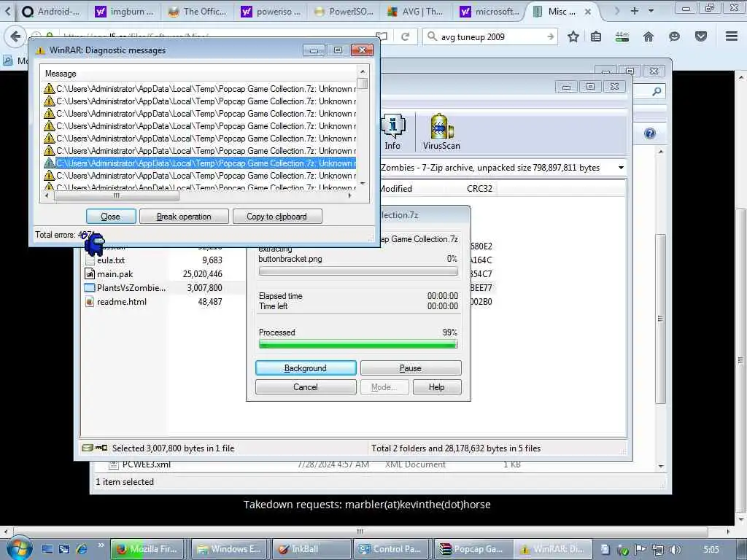Viewport: 747px width, 560px height.
Task: Cancel the extraction
Action: click(306, 387)
